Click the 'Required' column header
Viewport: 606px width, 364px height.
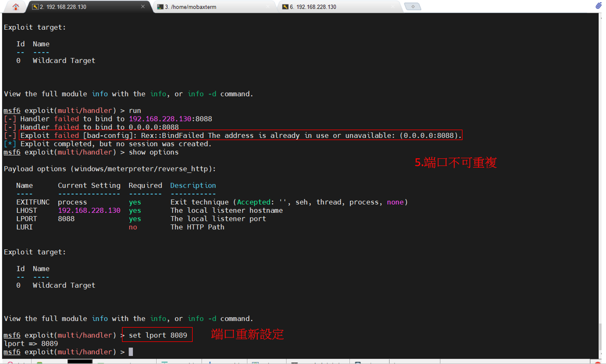tap(145, 185)
